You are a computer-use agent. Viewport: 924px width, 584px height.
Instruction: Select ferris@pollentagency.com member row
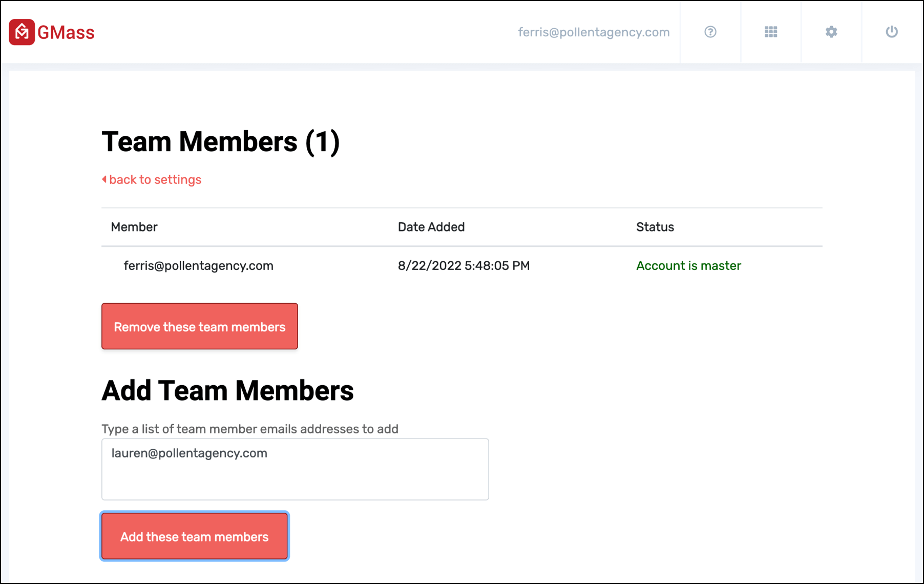[462, 266]
